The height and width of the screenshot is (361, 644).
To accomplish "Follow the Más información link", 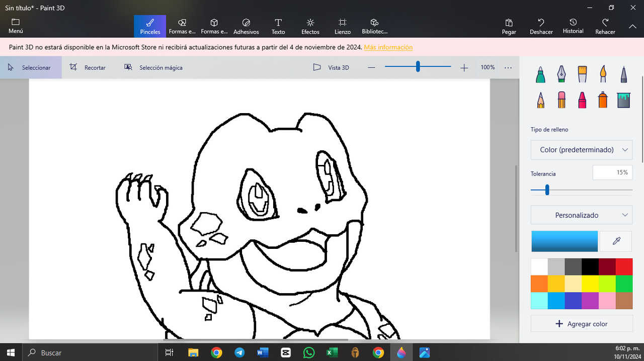I will pos(388,47).
